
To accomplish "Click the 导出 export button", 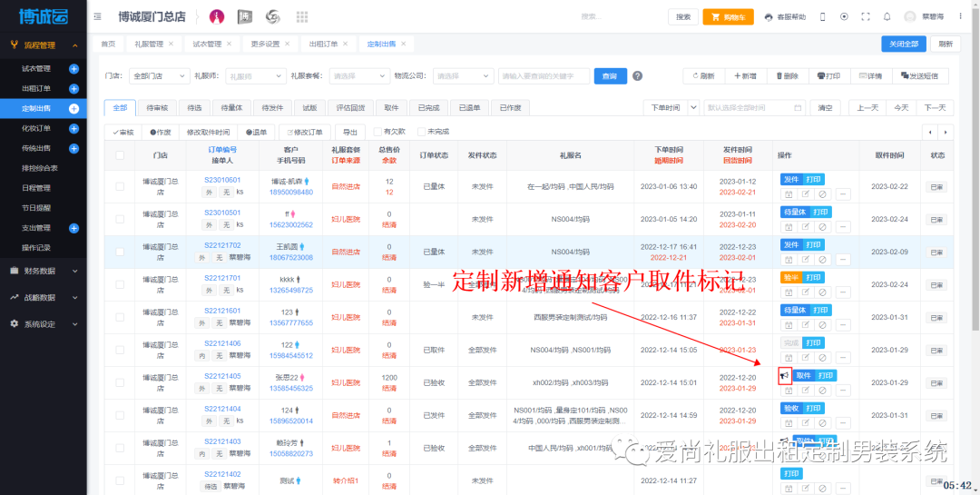I will pos(350,132).
